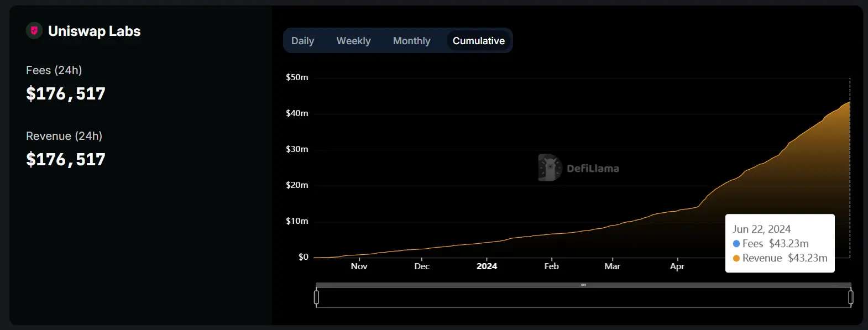Image resolution: width=868 pixels, height=330 pixels.
Task: Click the Fees (24h) value $176,517
Action: [66, 94]
